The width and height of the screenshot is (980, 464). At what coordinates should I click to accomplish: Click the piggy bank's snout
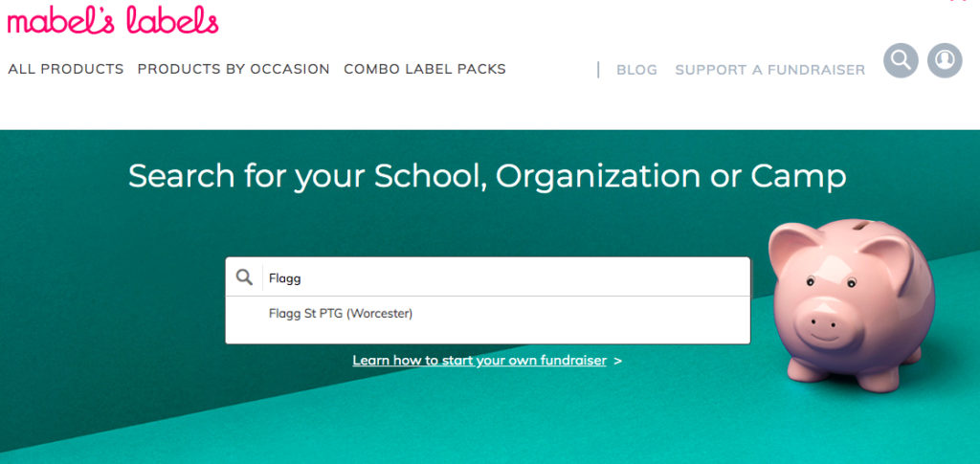click(819, 318)
